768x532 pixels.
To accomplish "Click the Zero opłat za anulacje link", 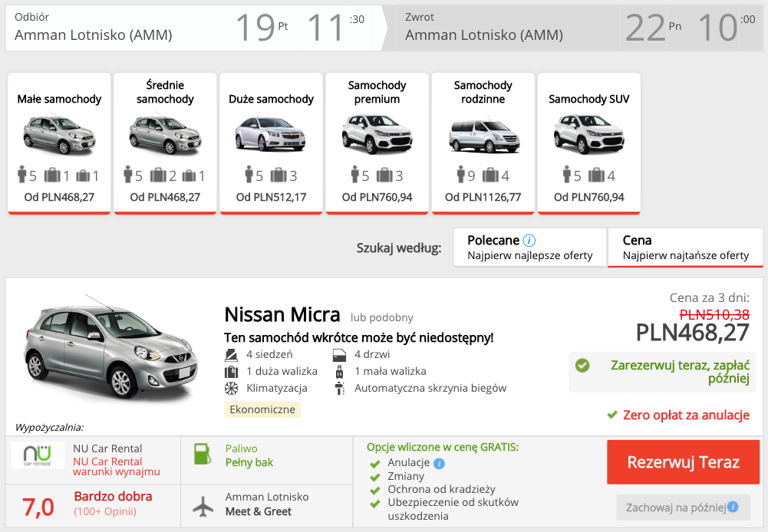I will [686, 415].
